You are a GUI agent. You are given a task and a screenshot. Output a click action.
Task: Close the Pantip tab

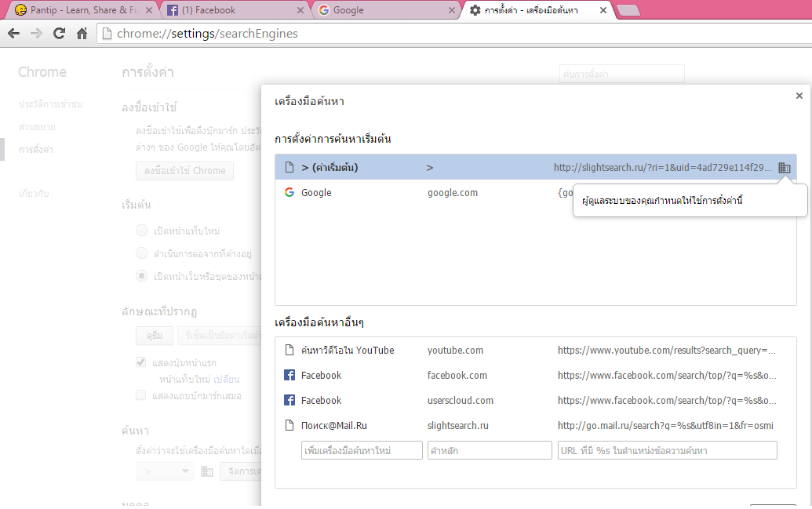tap(149, 10)
